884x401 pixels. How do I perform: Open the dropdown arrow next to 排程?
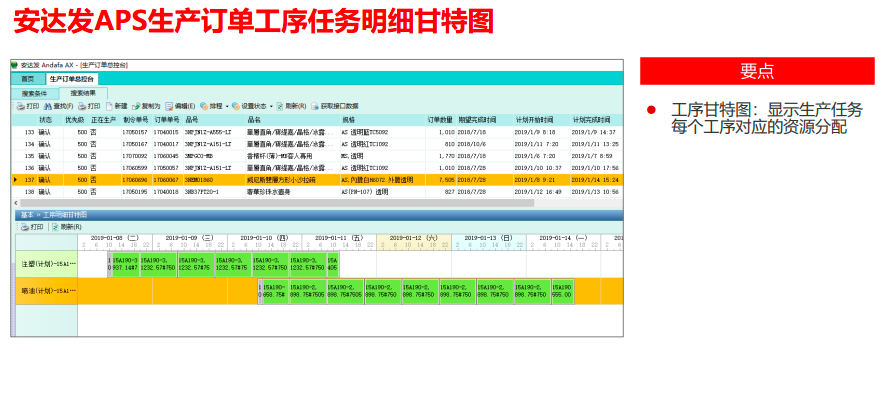[x=227, y=106]
